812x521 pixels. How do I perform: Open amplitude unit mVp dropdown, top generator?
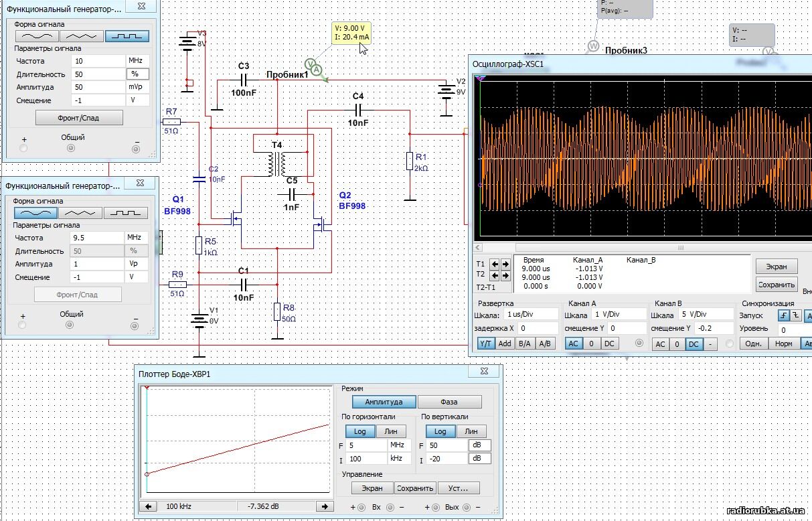click(x=137, y=87)
